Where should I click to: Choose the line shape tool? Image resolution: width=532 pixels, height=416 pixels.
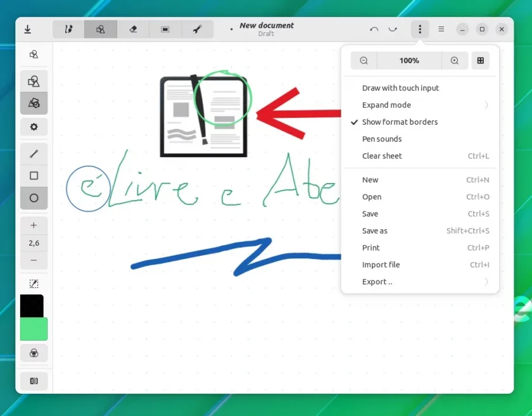[x=34, y=154]
